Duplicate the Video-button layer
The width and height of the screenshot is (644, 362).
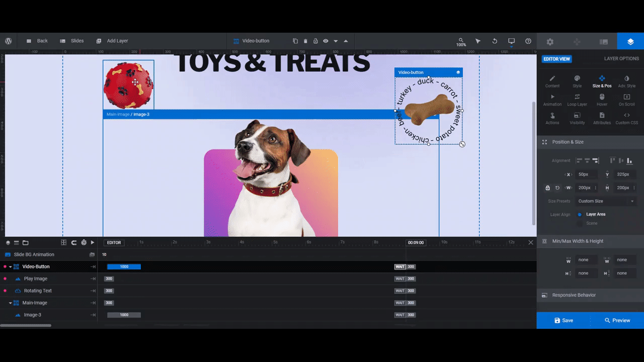(295, 41)
